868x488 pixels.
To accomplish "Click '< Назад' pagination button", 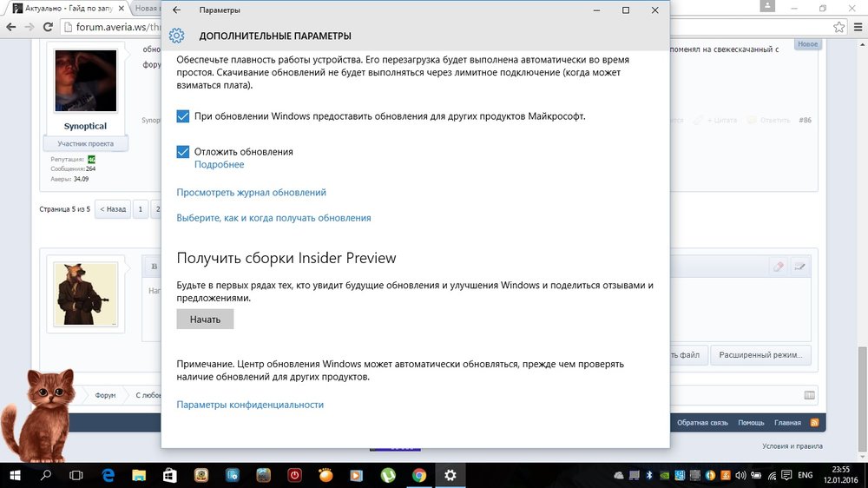I will [113, 209].
